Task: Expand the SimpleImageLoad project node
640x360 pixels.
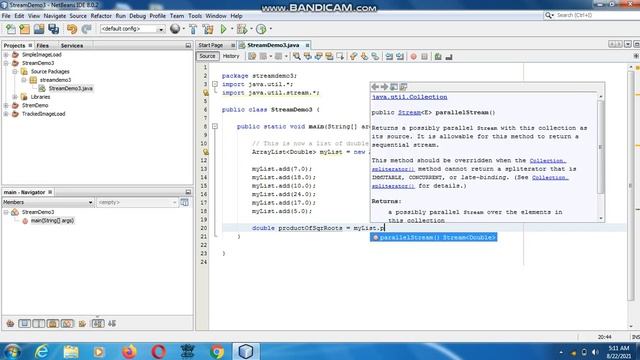Action: tap(6, 55)
